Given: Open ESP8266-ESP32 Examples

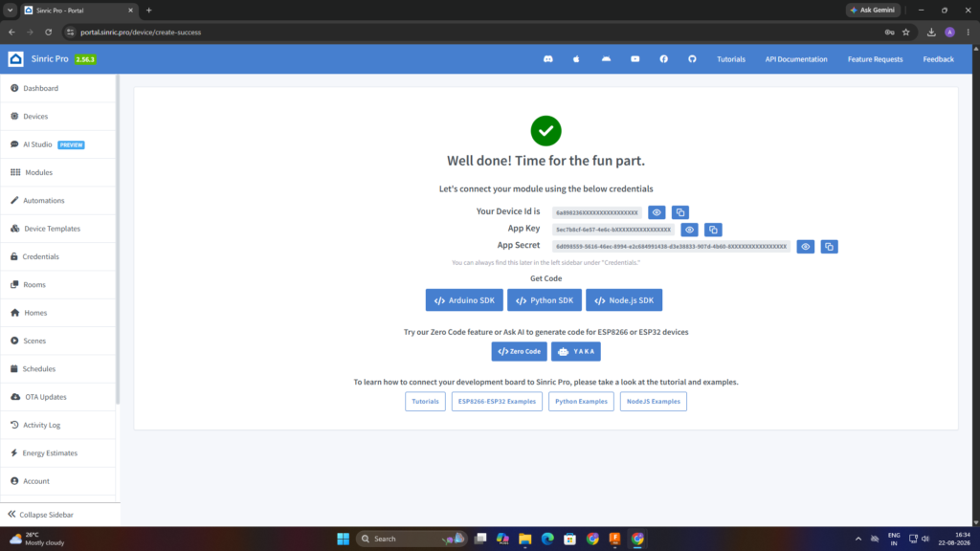Looking at the screenshot, I should point(497,402).
